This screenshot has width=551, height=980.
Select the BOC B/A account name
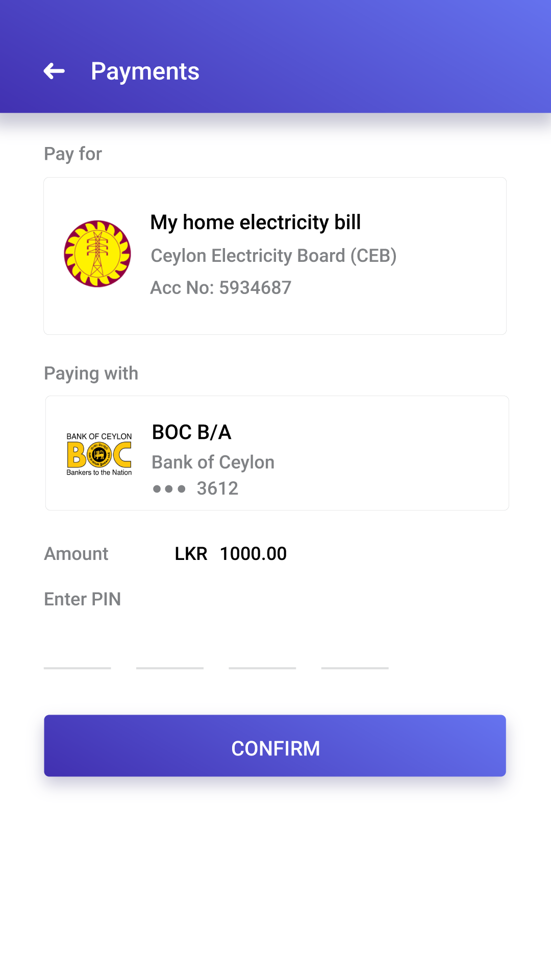point(192,432)
